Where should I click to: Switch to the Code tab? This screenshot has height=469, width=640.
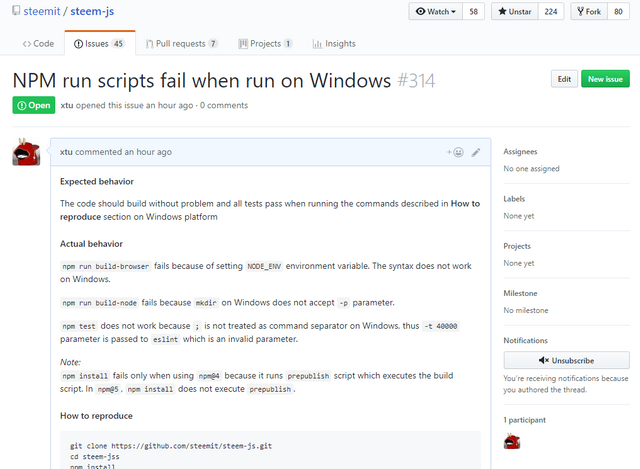[x=38, y=44]
